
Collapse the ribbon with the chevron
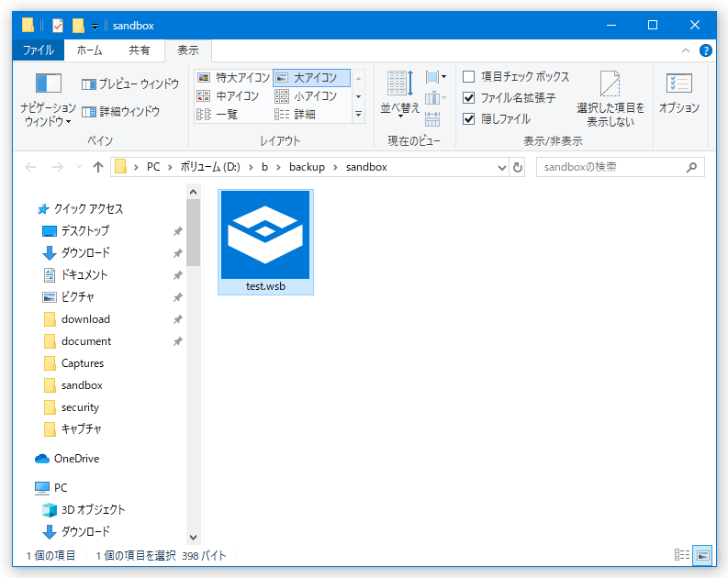click(x=686, y=50)
